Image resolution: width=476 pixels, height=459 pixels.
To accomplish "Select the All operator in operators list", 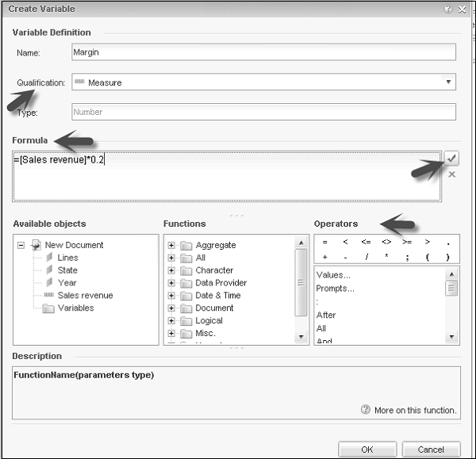I will coord(321,328).
